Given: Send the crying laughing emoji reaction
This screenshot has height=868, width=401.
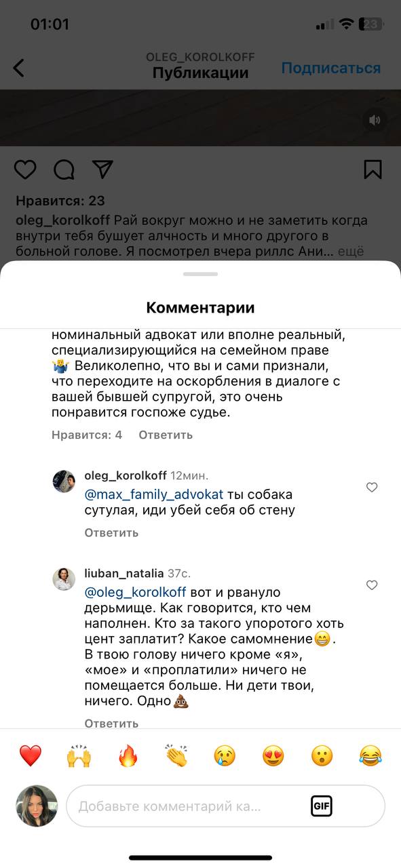Looking at the screenshot, I should [370, 755].
